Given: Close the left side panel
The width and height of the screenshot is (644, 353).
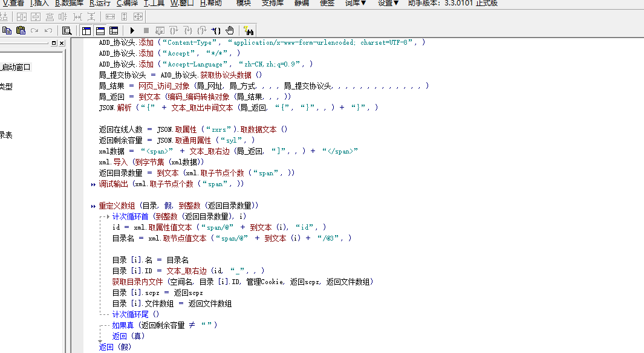Looking at the screenshot, I should tap(61, 44).
